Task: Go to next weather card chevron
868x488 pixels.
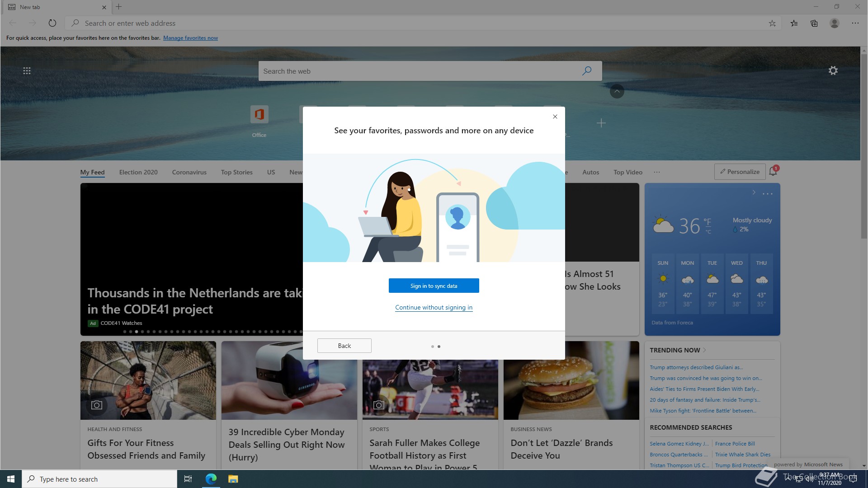Action: tap(754, 192)
